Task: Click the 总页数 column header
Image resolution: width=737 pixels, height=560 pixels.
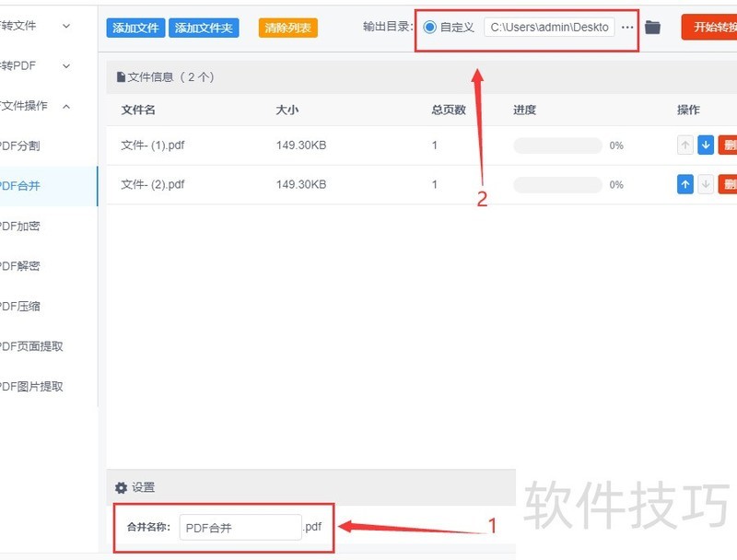Action: point(449,110)
